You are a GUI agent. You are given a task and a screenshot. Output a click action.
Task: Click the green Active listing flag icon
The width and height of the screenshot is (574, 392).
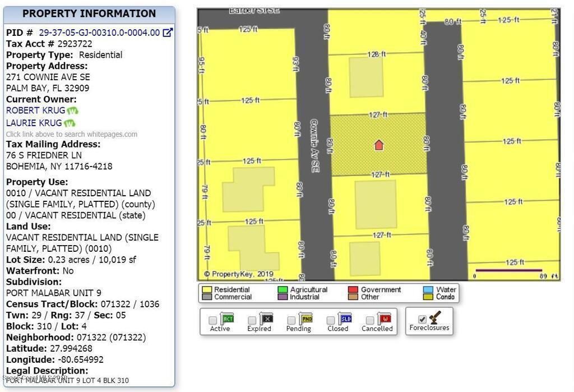click(227, 319)
